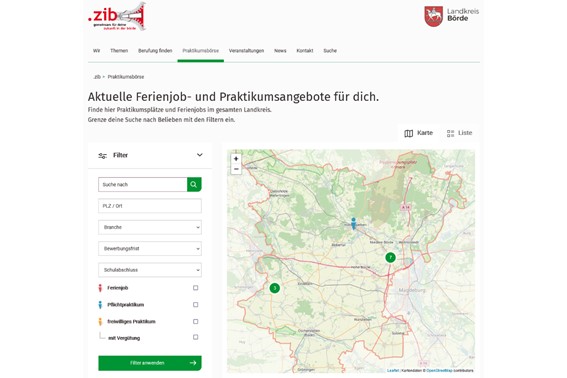Enable the mit Vergütung checkbox
The image size is (567, 378).
196,337
